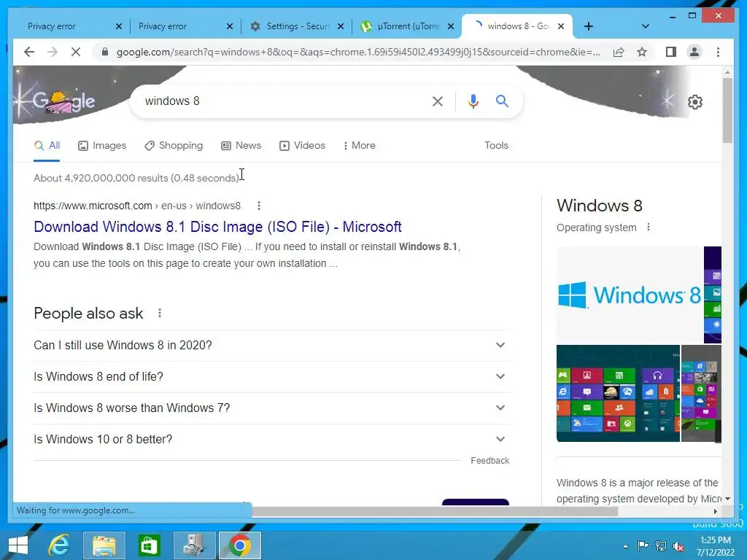
Task: Select the All search tab
Action: (47, 146)
